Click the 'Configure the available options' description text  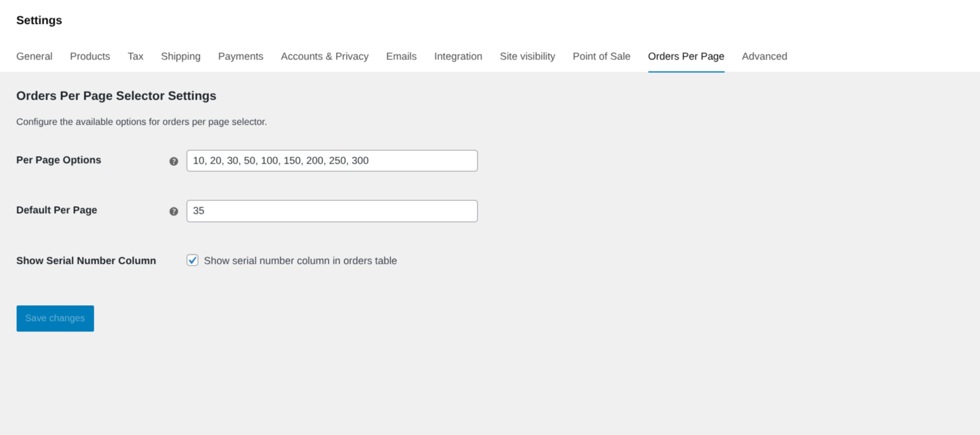click(x=141, y=122)
